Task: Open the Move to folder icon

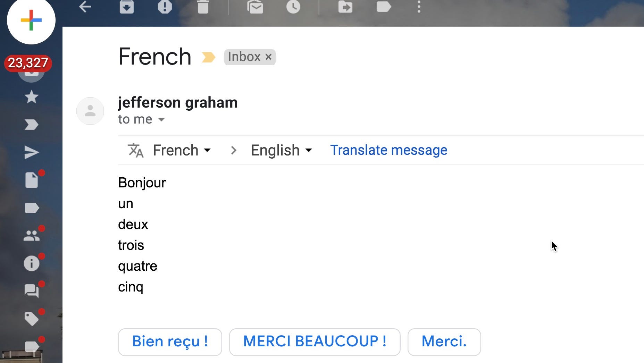Action: tap(345, 7)
